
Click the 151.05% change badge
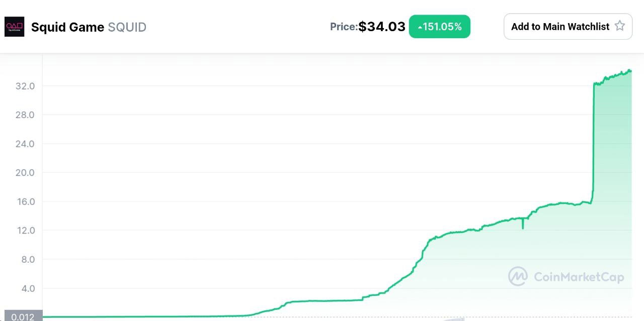click(440, 27)
